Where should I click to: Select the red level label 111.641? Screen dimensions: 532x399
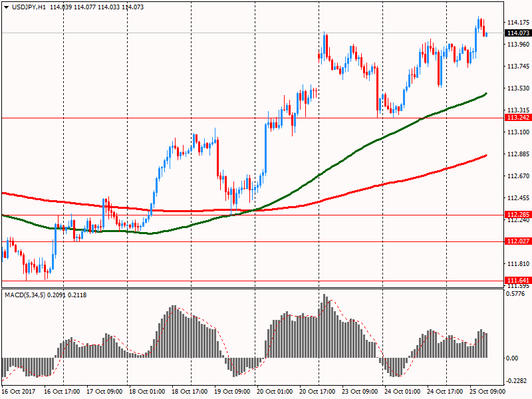tap(518, 280)
